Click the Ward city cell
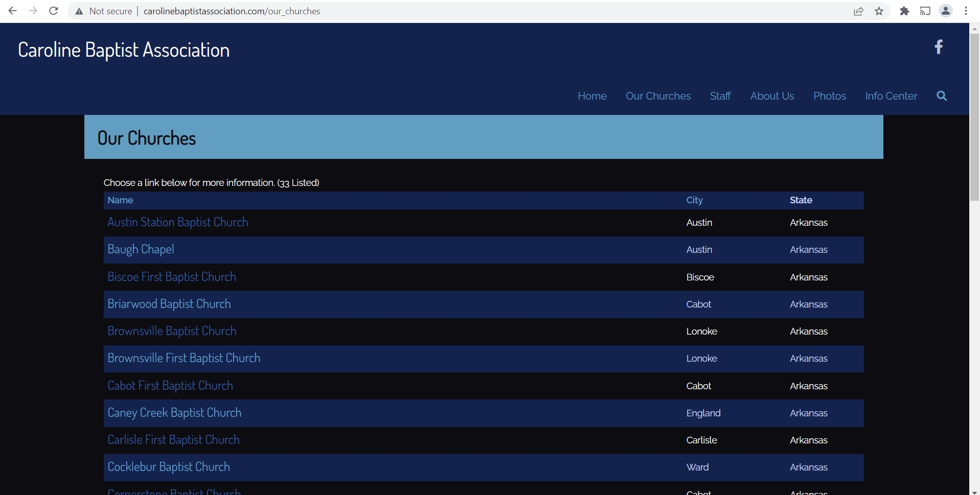The width and height of the screenshot is (980, 495). pyautogui.click(x=697, y=467)
